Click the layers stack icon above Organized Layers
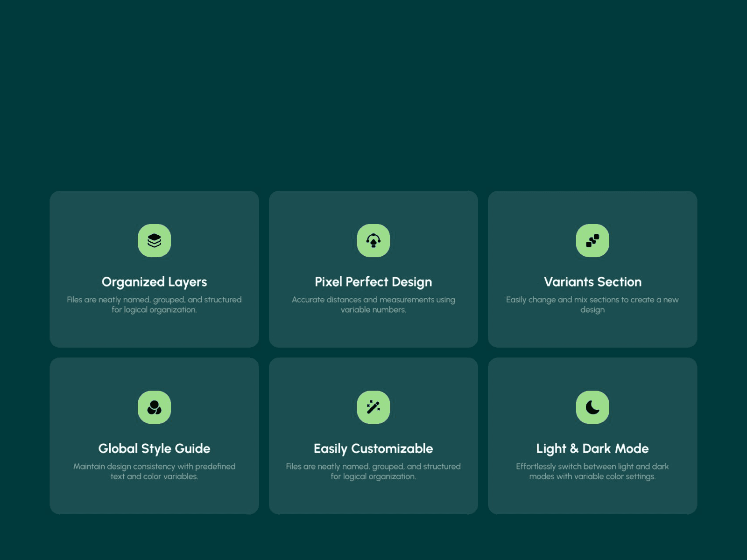The height and width of the screenshot is (560, 747). pyautogui.click(x=154, y=240)
